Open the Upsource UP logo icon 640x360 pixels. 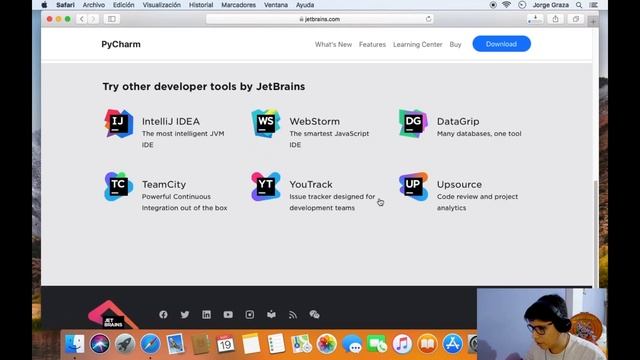pyautogui.click(x=413, y=187)
